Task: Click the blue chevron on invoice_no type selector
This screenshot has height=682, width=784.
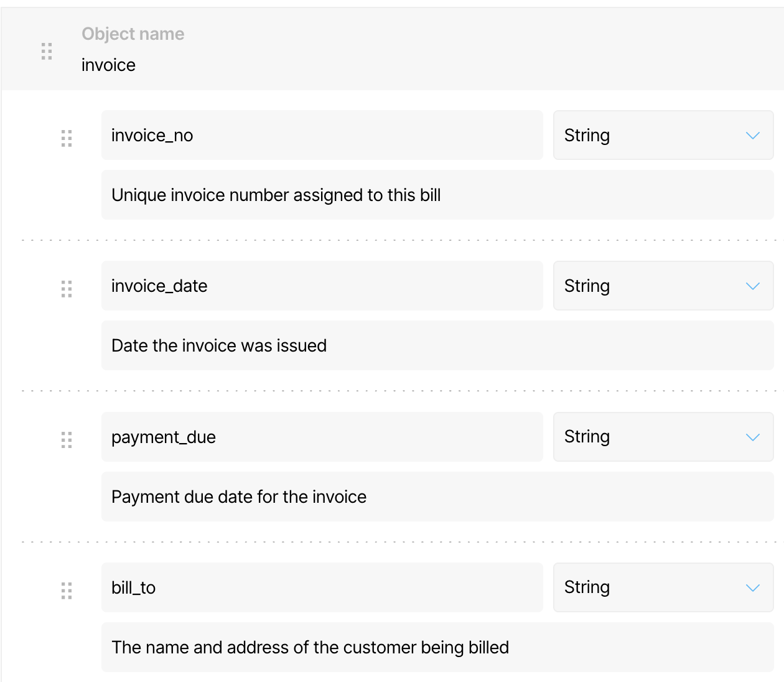Action: pos(752,135)
